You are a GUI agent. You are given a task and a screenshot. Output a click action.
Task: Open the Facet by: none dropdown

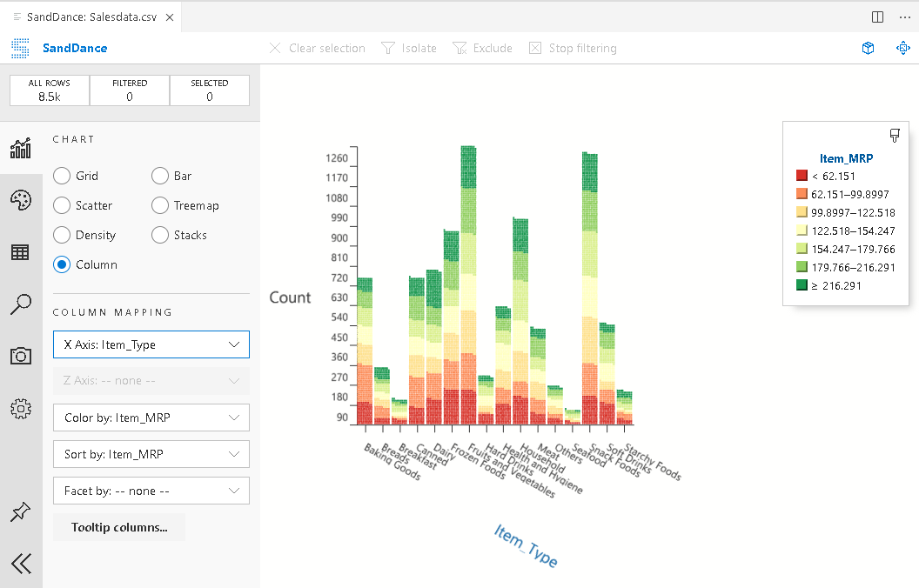click(x=151, y=491)
